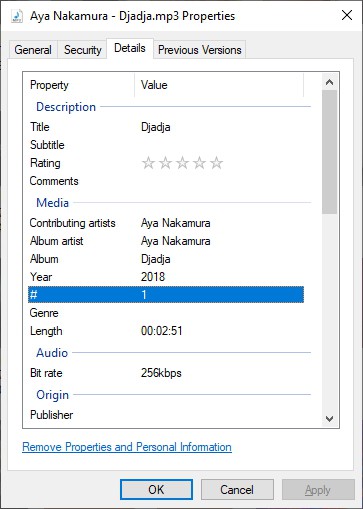Screen dimensions: 363x509
Task: Click the Title property label
Action: coord(40,127)
